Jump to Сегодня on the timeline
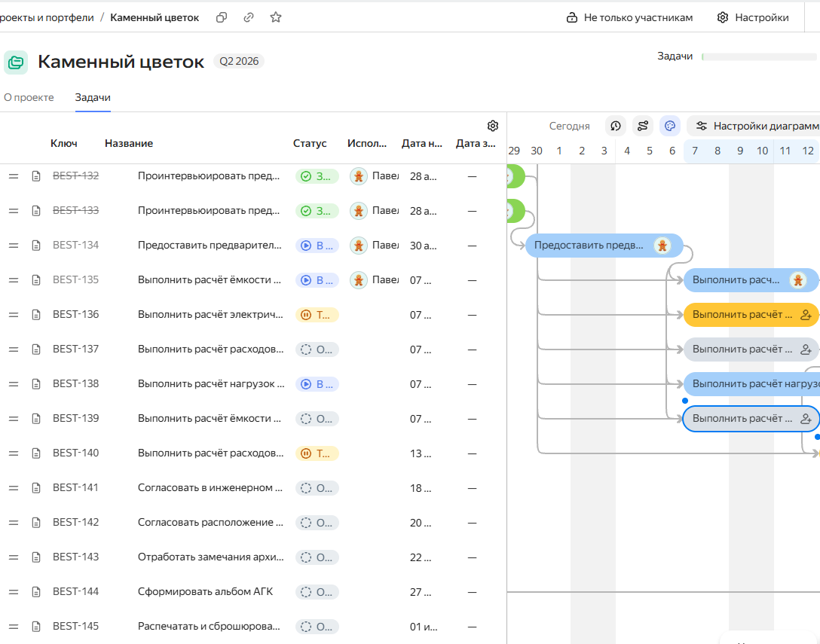This screenshot has width=820, height=644. pyautogui.click(x=569, y=126)
